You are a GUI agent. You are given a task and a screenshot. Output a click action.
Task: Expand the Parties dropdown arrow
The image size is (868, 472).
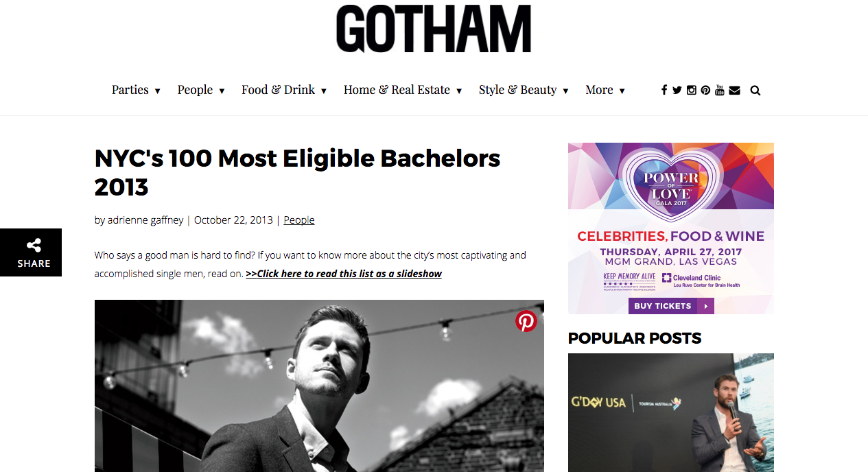[157, 91]
